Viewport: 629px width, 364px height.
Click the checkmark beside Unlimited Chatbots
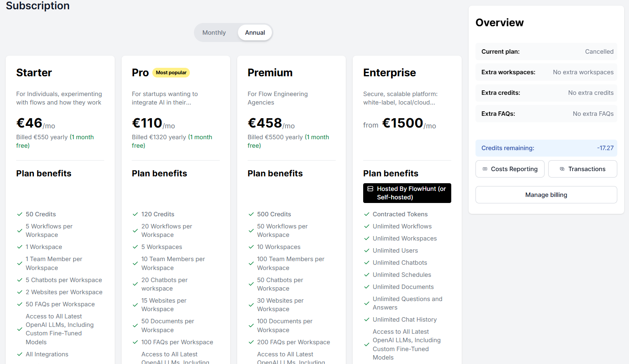[367, 263]
